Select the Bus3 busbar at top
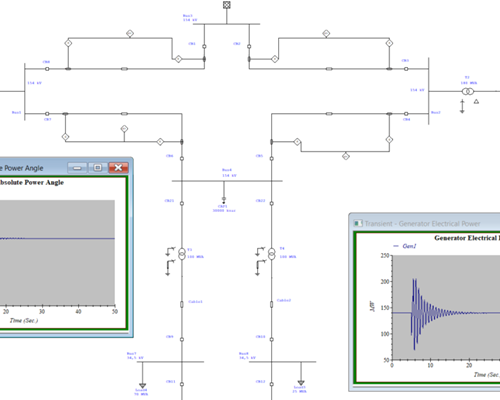 227,24
